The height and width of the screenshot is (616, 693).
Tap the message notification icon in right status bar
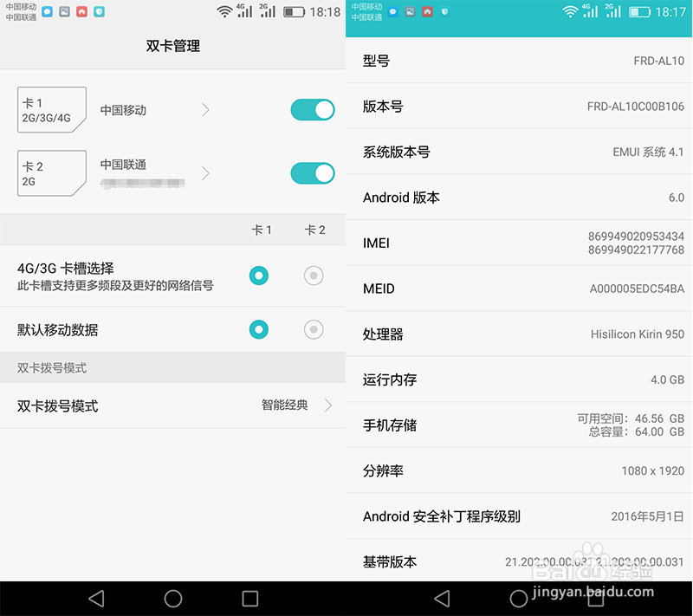click(393, 12)
